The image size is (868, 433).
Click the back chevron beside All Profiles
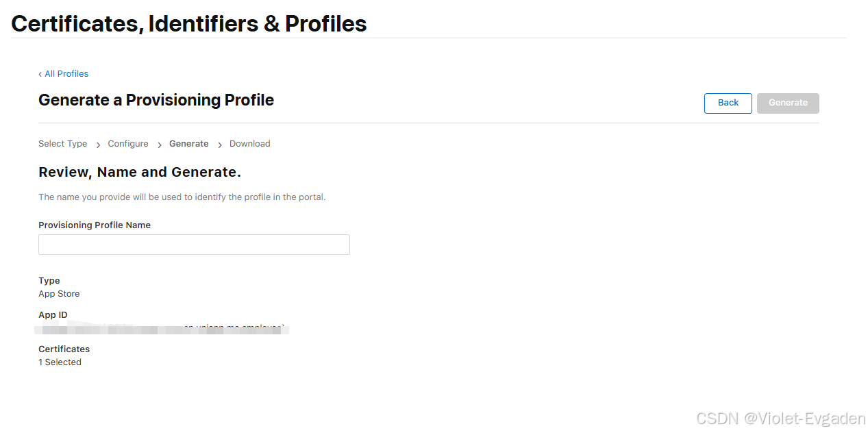pyautogui.click(x=40, y=74)
